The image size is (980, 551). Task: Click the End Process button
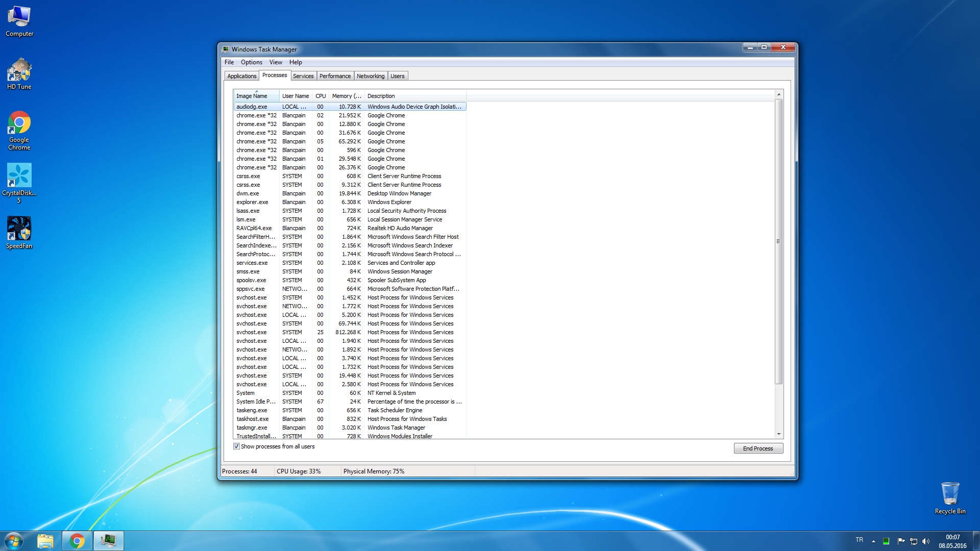click(x=758, y=448)
